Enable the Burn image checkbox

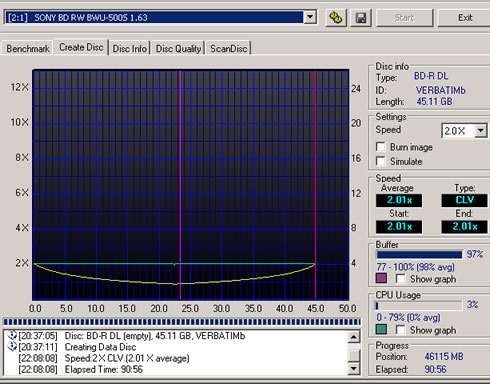pyautogui.click(x=381, y=147)
